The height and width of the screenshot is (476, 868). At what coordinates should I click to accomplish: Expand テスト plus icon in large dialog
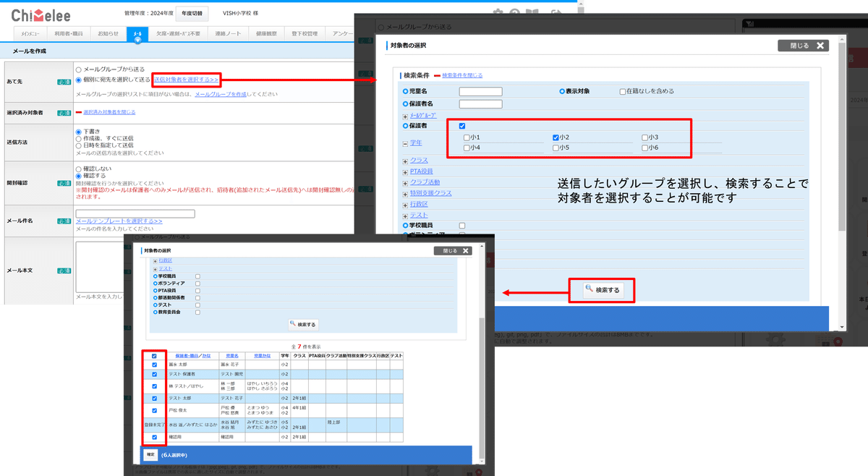[x=405, y=215]
